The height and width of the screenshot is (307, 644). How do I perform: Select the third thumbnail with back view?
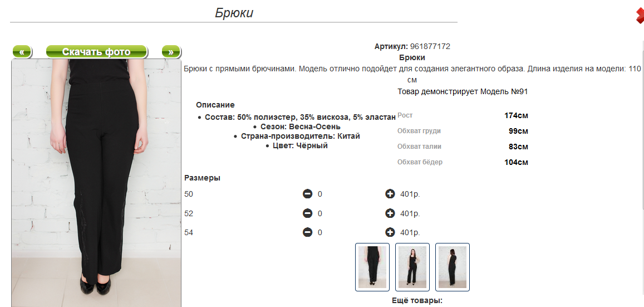(452, 267)
